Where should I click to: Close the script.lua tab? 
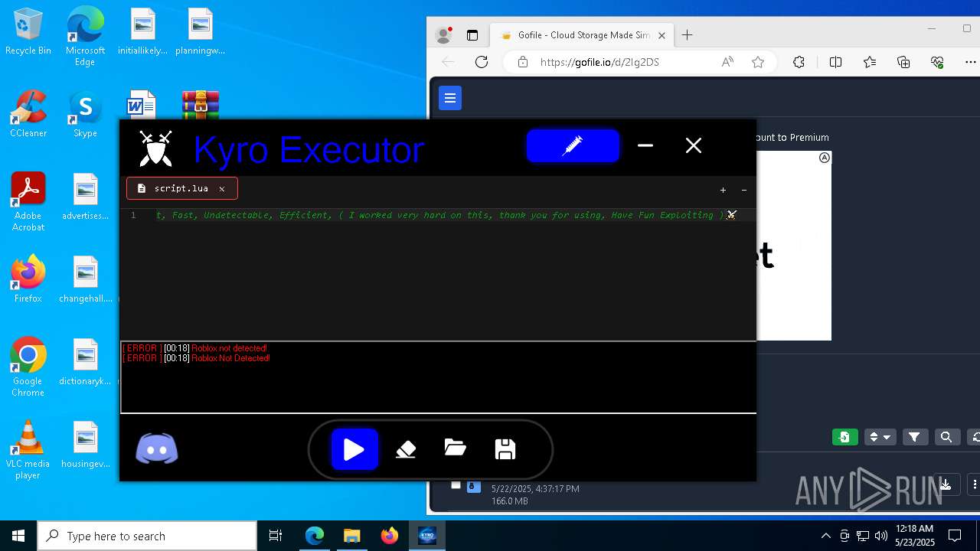click(x=222, y=188)
